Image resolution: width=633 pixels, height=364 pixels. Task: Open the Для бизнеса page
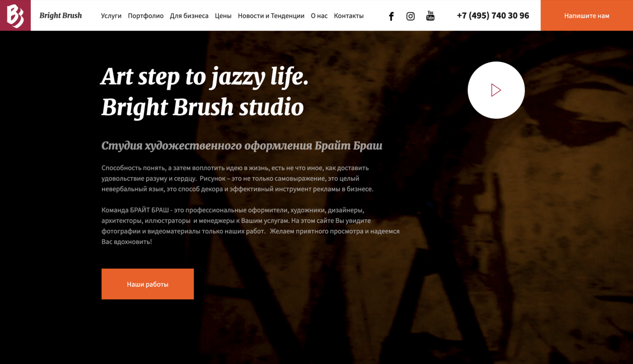pos(189,16)
